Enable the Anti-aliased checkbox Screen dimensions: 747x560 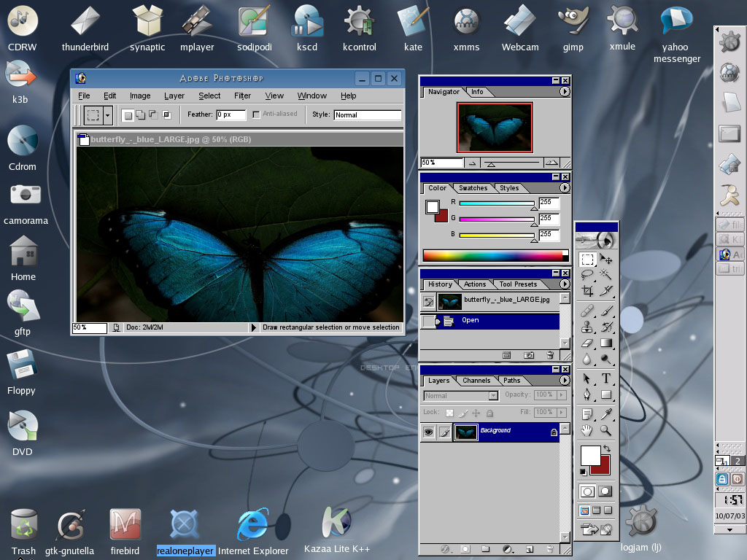pyautogui.click(x=256, y=114)
